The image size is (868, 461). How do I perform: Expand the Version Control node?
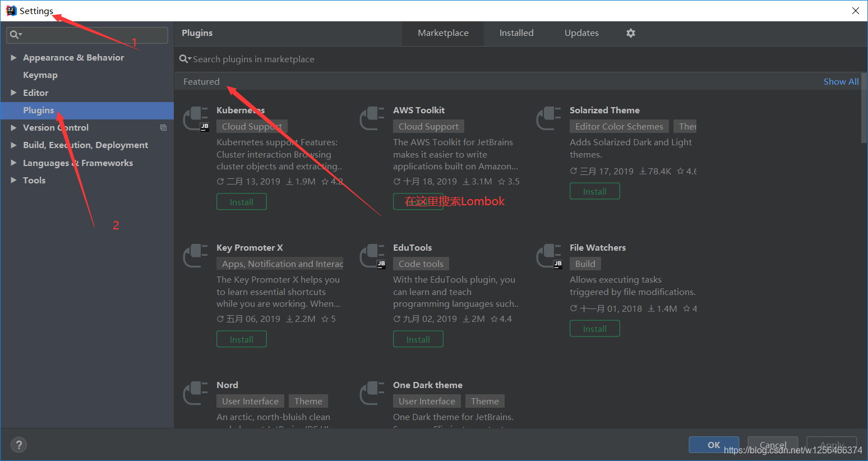coord(13,128)
